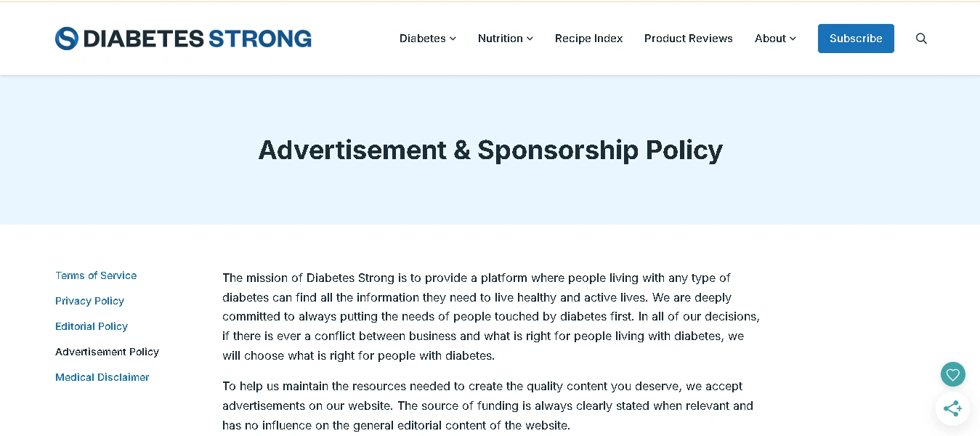The width and height of the screenshot is (980, 436).
Task: Click the Nutrition navigation label
Action: tap(501, 39)
